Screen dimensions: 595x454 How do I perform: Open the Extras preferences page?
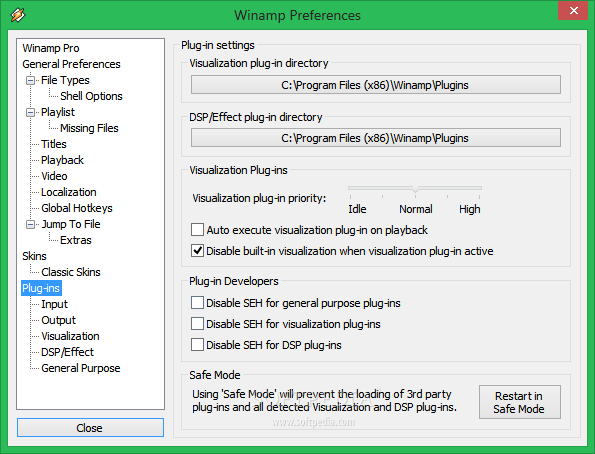[76, 240]
